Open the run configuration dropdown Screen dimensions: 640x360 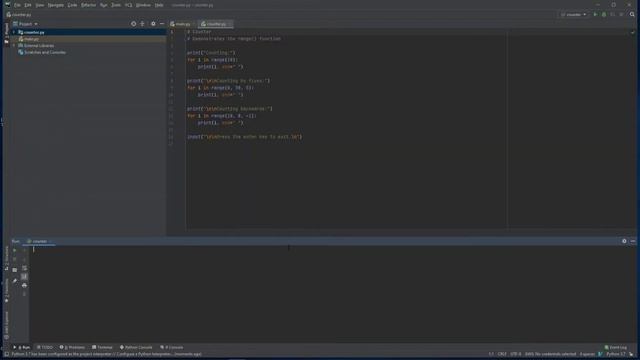pos(573,15)
